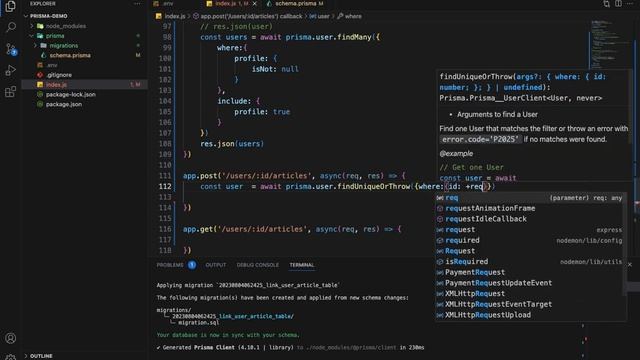Open Explorer more actions ellipsis
Screen dimensions: 640x360
point(137,3)
